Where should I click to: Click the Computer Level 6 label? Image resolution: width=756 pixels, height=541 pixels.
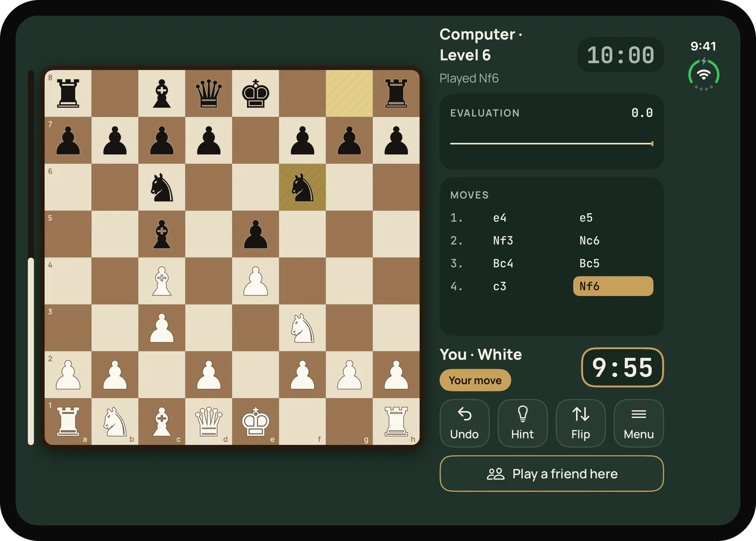[481, 44]
